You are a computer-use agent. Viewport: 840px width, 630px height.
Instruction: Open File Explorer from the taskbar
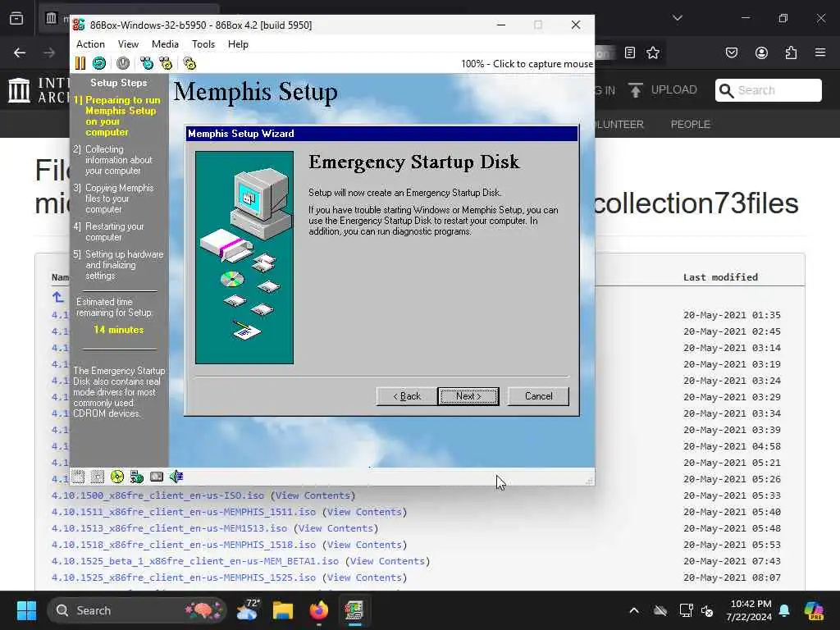click(x=283, y=610)
